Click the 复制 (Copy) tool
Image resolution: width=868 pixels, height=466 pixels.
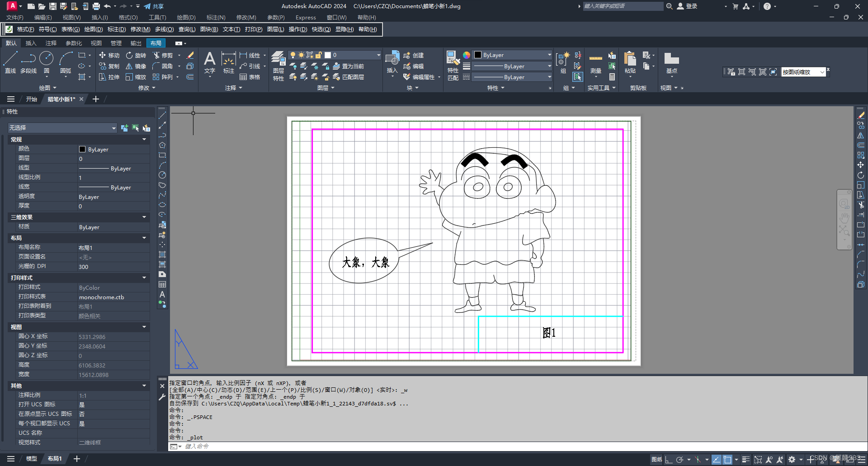pos(109,66)
